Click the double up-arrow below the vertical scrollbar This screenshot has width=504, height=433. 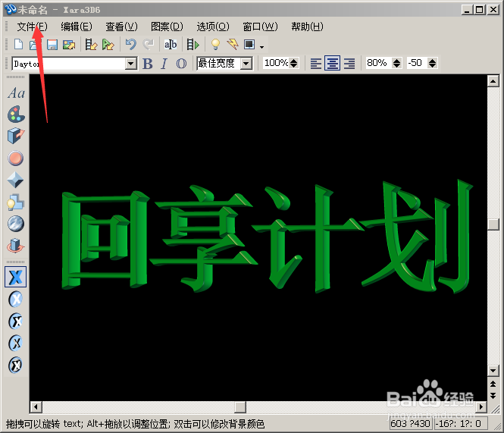click(493, 384)
